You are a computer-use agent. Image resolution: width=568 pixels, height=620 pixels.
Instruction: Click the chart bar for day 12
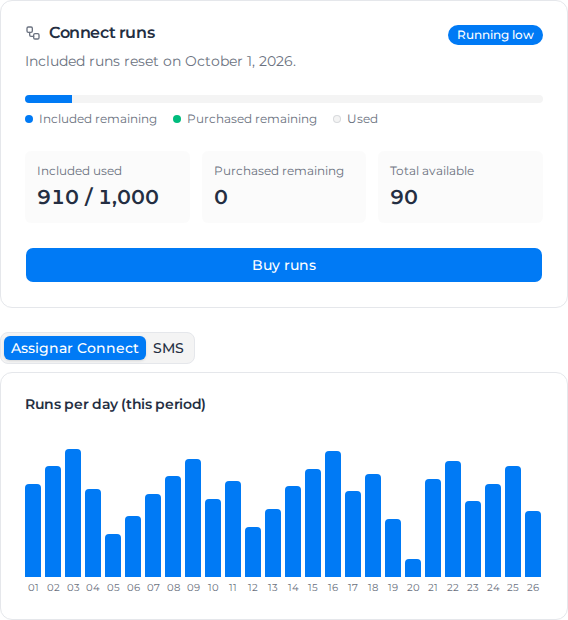pos(253,552)
